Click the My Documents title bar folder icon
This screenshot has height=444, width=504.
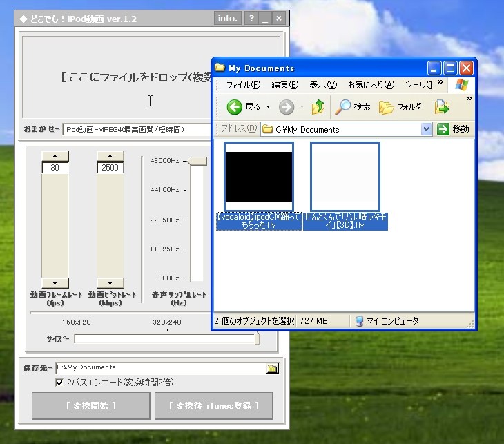(x=220, y=68)
